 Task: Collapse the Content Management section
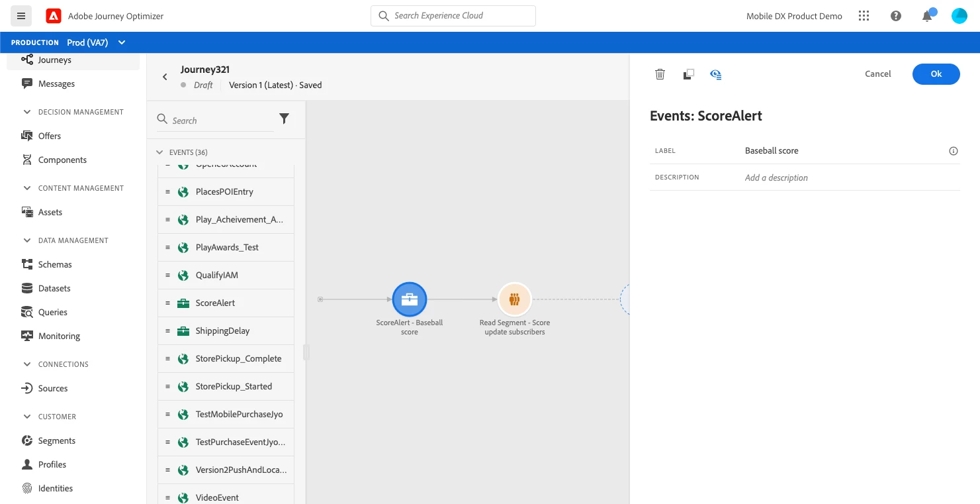(27, 188)
